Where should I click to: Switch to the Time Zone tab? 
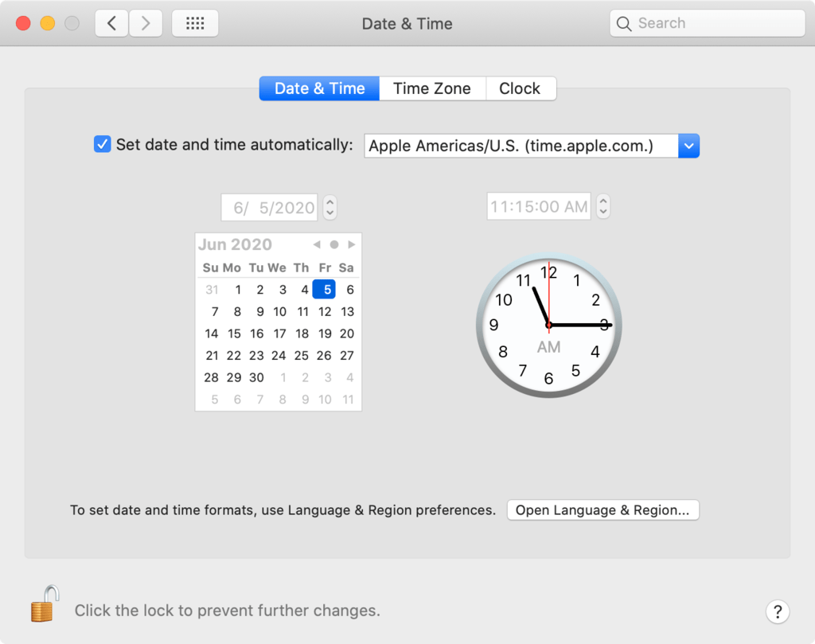[432, 88]
